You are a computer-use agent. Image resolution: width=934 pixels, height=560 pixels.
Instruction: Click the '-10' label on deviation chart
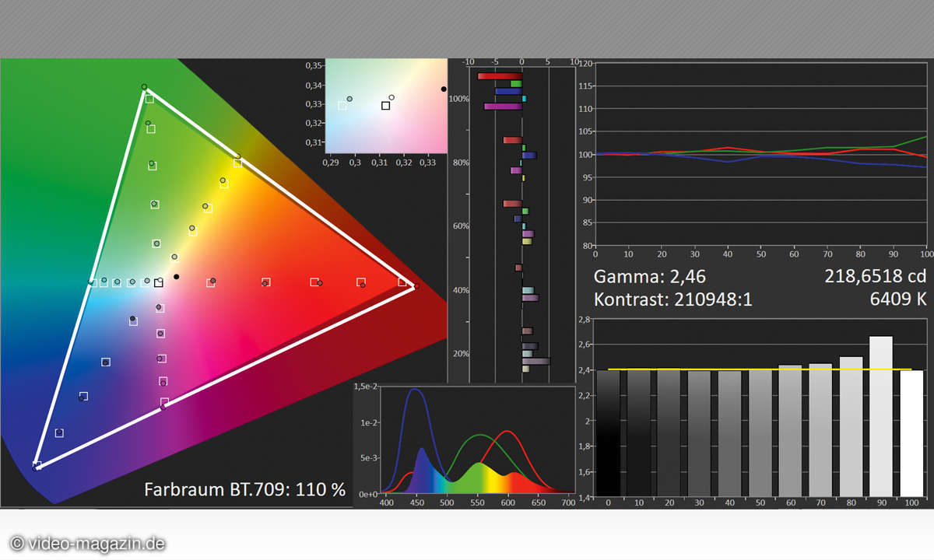click(469, 63)
